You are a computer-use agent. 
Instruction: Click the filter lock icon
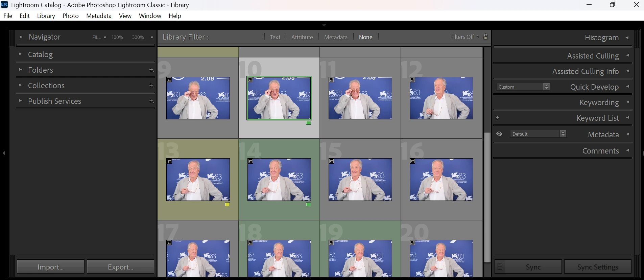click(x=485, y=37)
